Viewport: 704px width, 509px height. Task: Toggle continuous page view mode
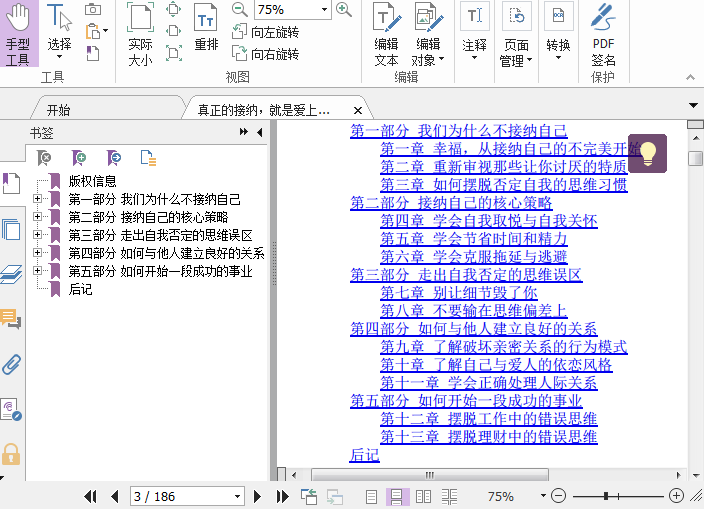pos(397,496)
